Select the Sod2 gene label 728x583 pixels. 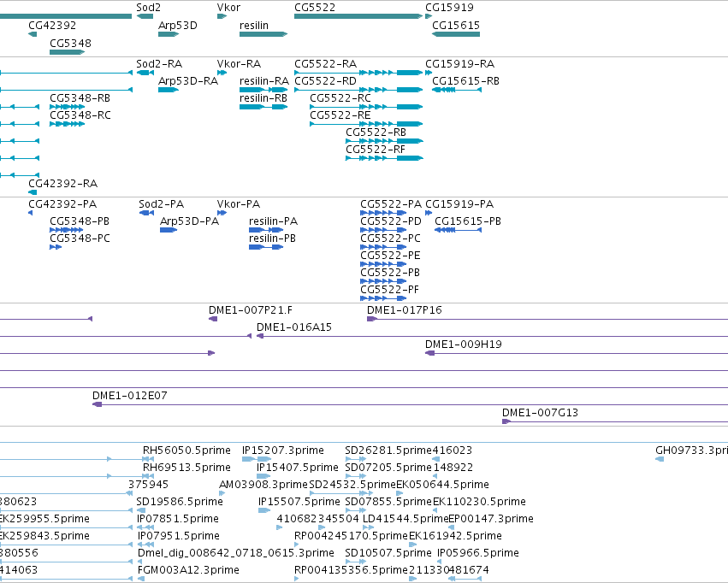pos(149,8)
